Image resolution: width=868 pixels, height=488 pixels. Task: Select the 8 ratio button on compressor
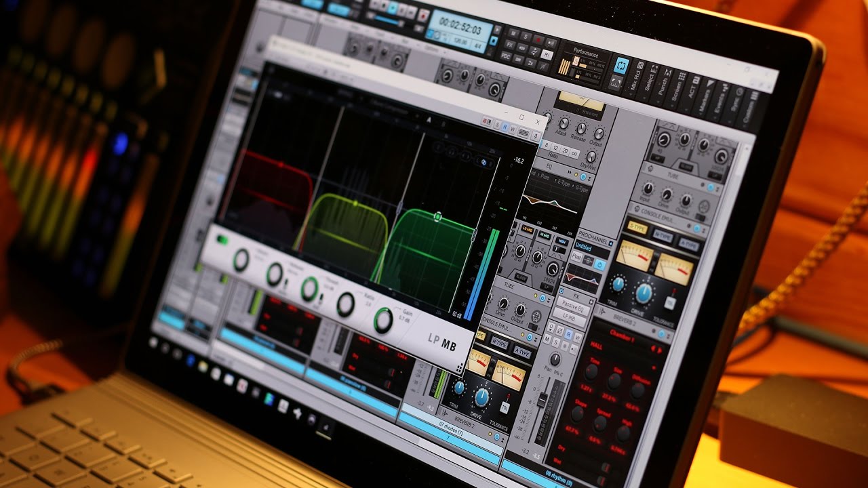pos(547,146)
